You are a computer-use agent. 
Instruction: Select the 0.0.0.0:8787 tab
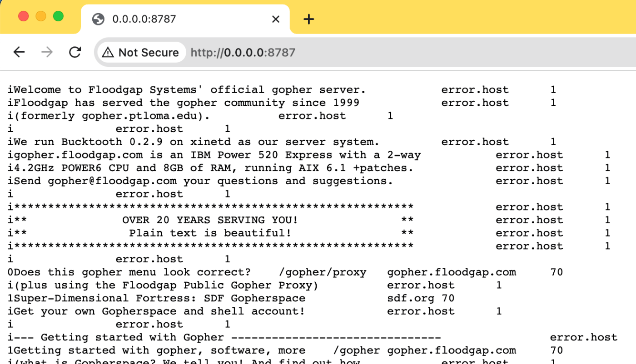(x=185, y=19)
